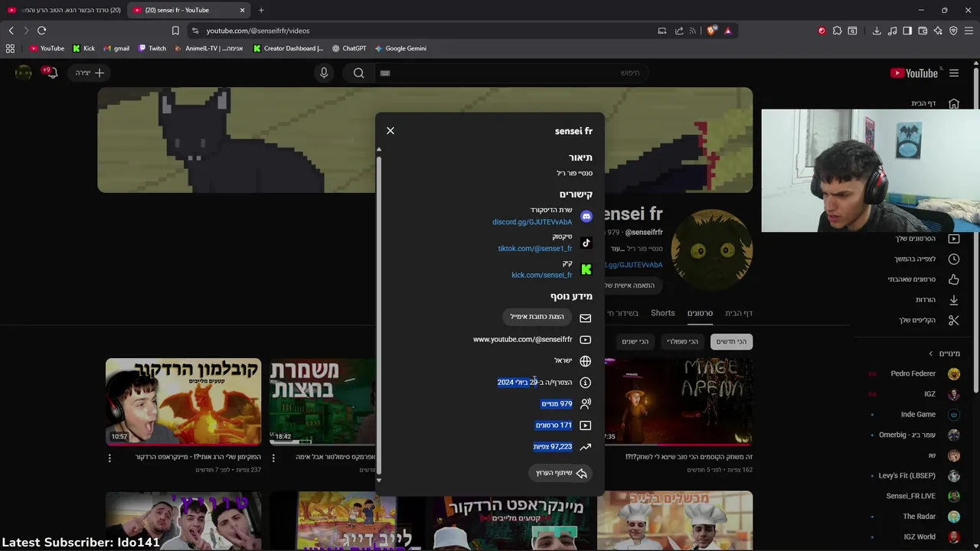Open Liked videos in sidebar
980x551 pixels.
(924, 279)
